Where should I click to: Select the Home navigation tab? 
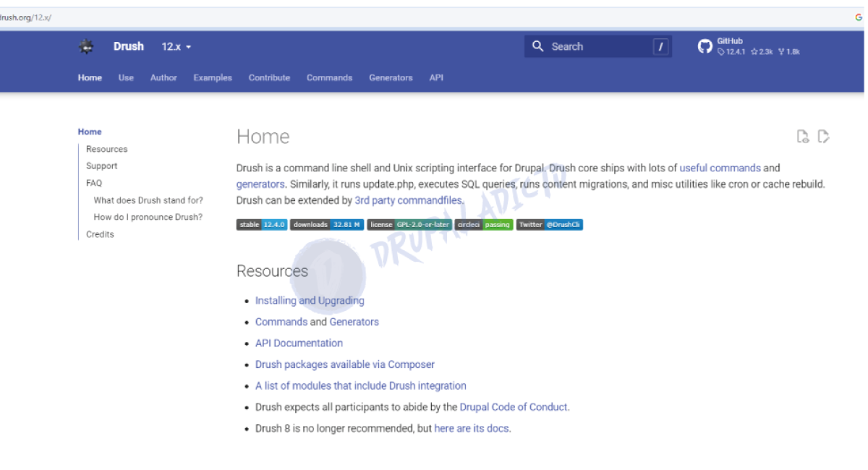point(90,77)
